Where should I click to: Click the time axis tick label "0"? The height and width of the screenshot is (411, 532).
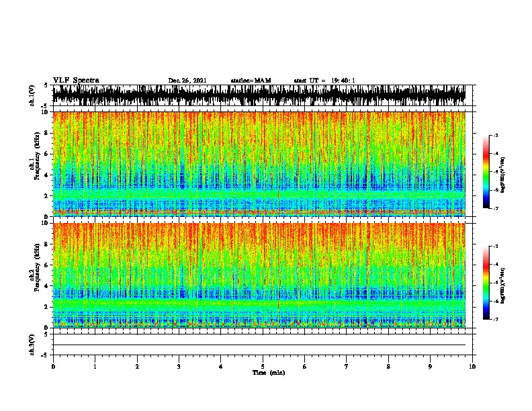(53, 367)
